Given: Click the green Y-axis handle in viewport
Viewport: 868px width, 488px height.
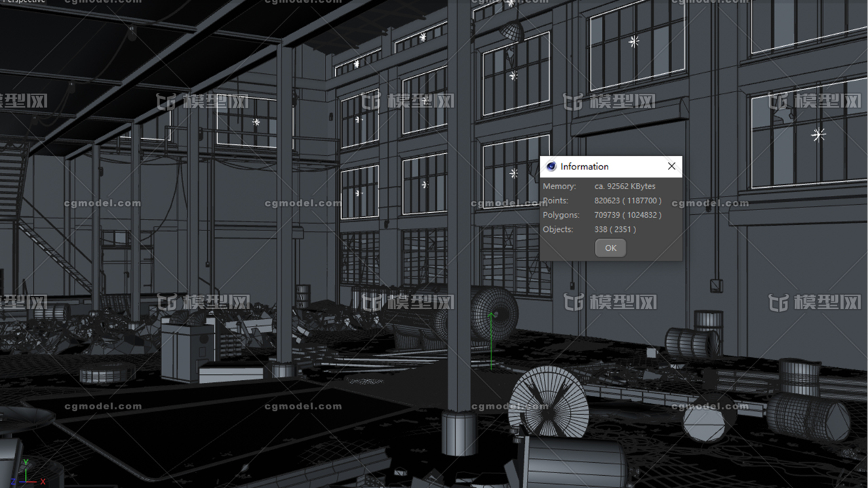Looking at the screenshot, I should (491, 342).
